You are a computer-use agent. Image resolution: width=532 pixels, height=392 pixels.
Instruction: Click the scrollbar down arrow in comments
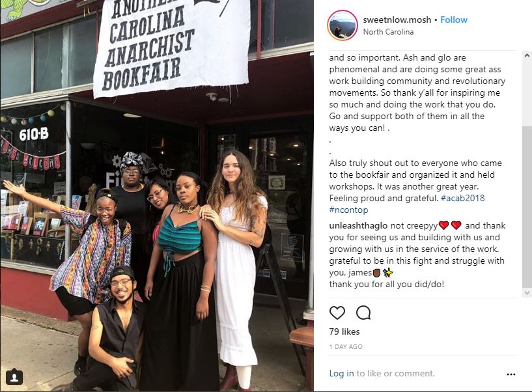527,292
